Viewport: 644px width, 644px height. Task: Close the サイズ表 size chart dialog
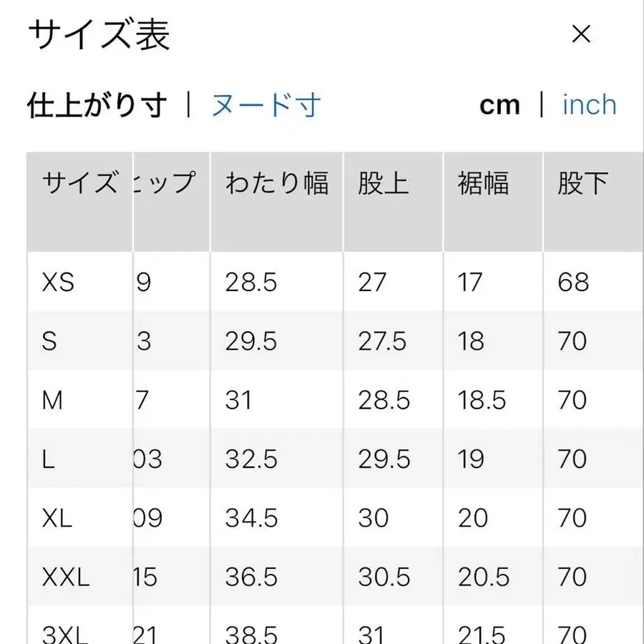(x=582, y=34)
